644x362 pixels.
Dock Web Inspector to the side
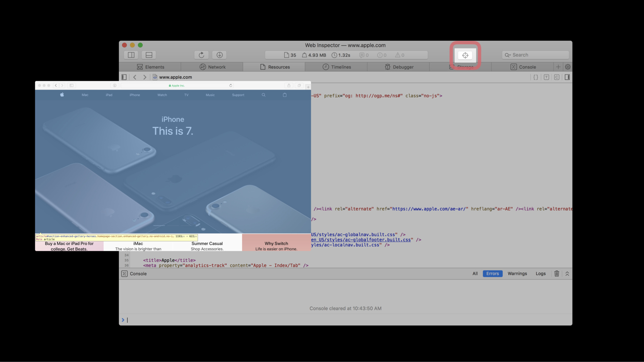[131, 55]
